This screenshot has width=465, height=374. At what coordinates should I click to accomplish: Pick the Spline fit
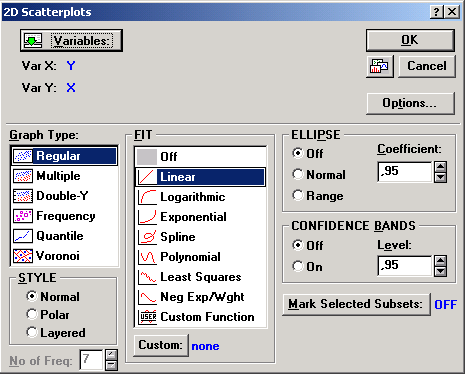[x=201, y=237]
